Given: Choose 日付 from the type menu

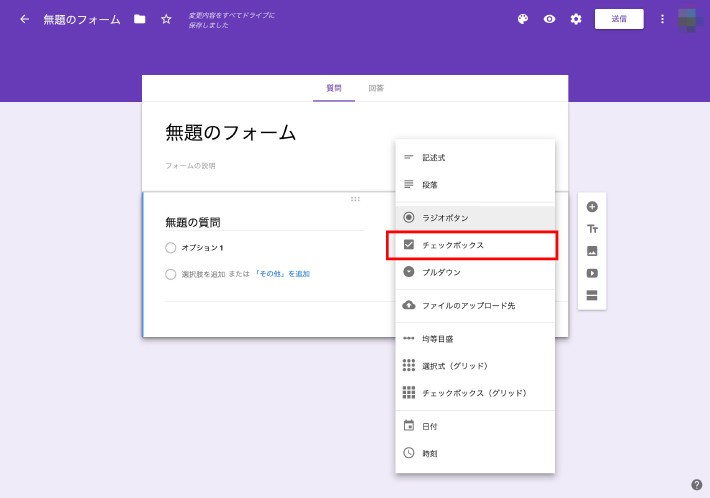Looking at the screenshot, I should point(475,426).
